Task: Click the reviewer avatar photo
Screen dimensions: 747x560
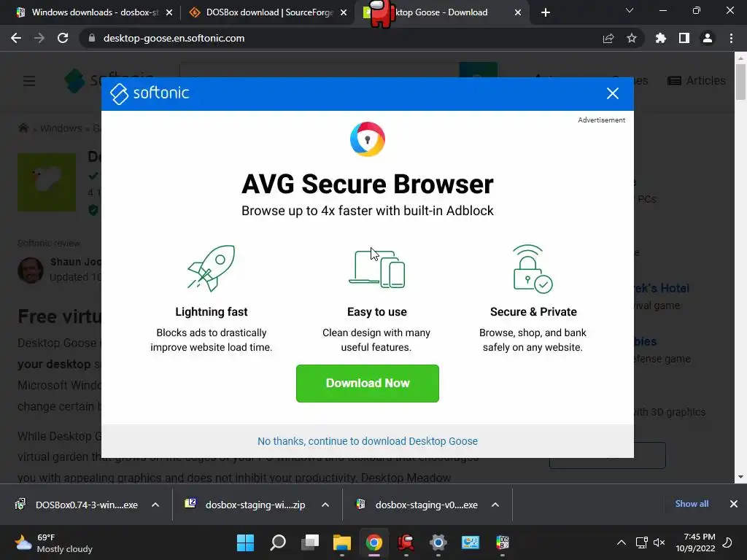Action: (x=31, y=270)
